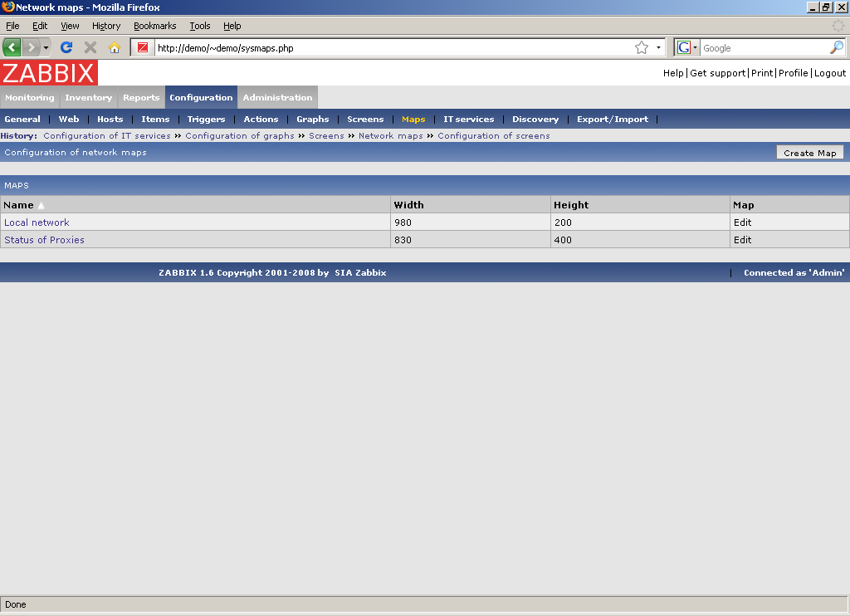
Task: Click the Home icon in toolbar
Action: pyautogui.click(x=114, y=47)
